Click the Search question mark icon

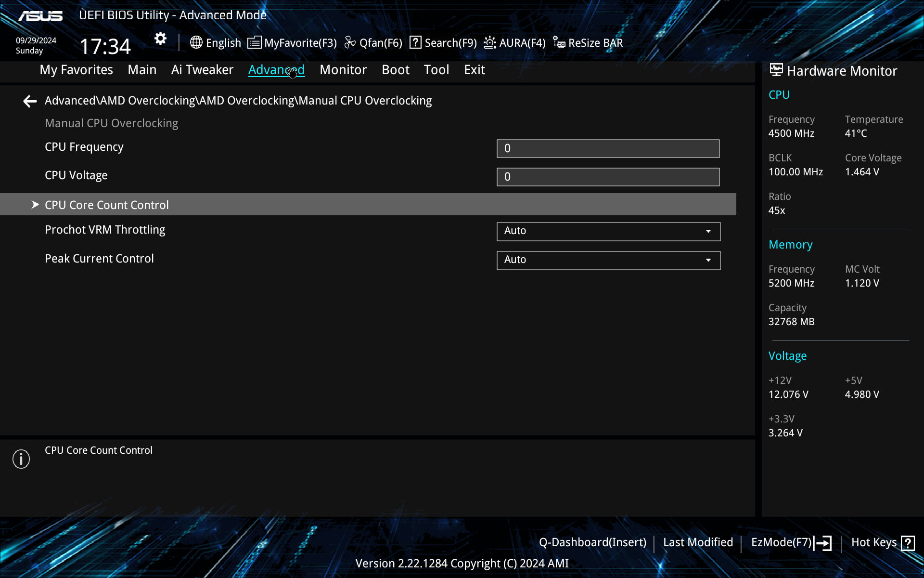pos(415,42)
